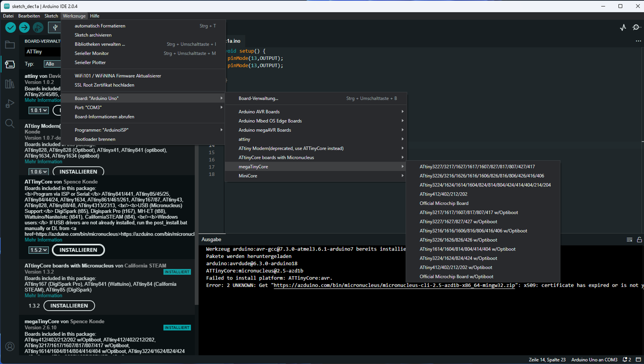The width and height of the screenshot is (644, 364).
Task: Click the Upload arrow icon
Action: (24, 27)
